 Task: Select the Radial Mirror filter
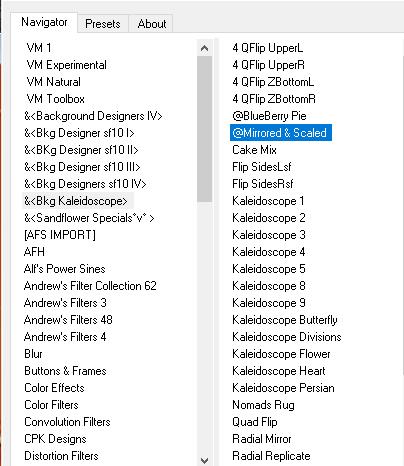(262, 439)
